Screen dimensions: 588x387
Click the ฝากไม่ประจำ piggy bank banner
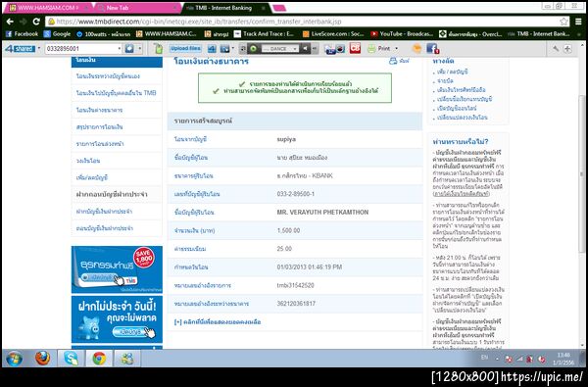pos(117,319)
